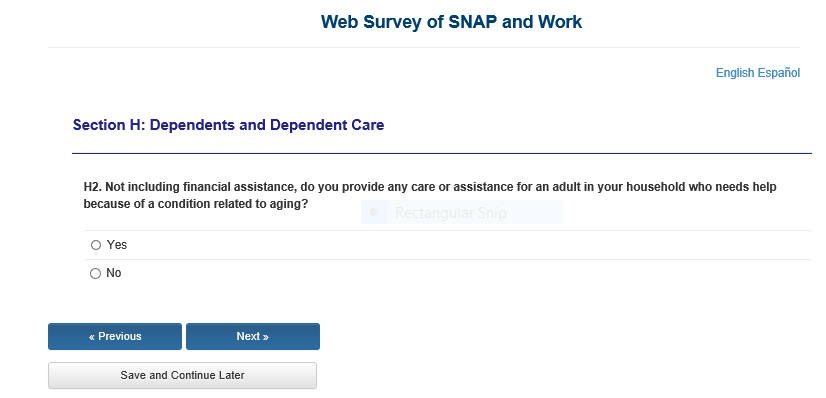Click the blue divider line under Section H

click(x=441, y=153)
